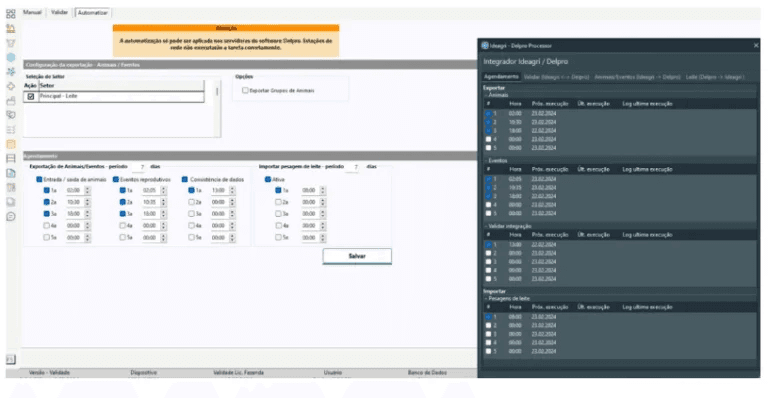Open Animais/Eventos (Ideagri -> Delpro) tab
This screenshot has width=768, height=398.
tap(637, 77)
